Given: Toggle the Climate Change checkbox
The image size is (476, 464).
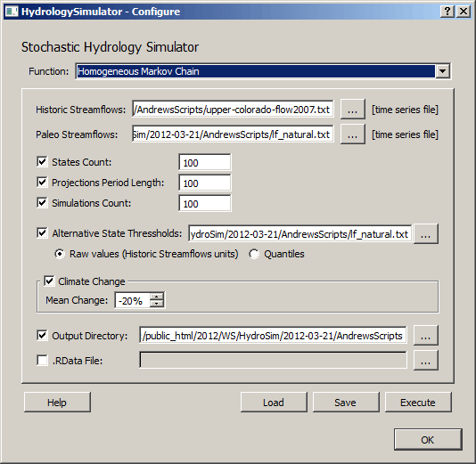Looking at the screenshot, I should [x=49, y=281].
